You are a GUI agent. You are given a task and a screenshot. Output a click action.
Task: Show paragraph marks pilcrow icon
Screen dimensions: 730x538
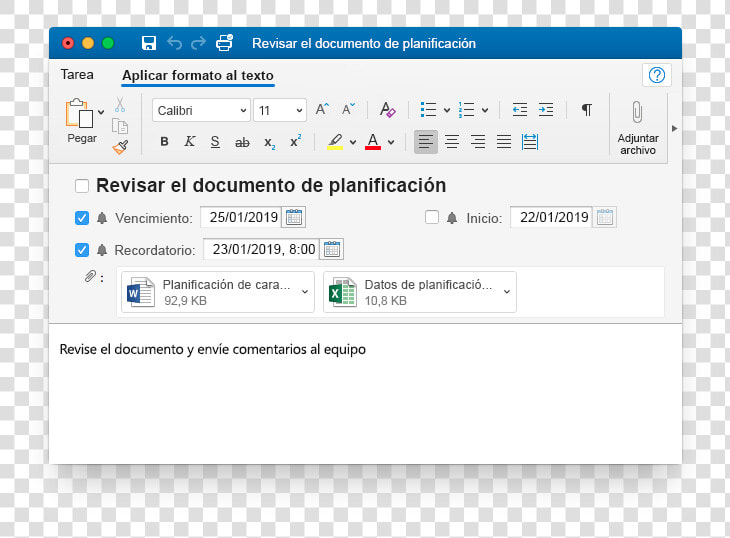[587, 110]
